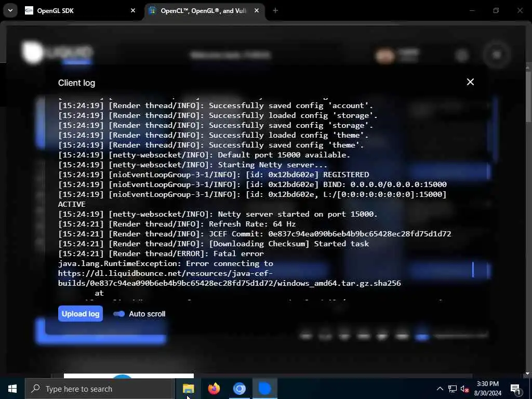Screen dimensions: 532x399
Task: Close the OpenGL SDK tab
Action: (x=133, y=11)
